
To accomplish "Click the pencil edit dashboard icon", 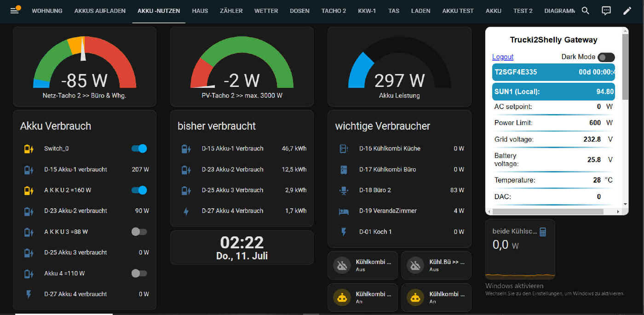I will (627, 11).
